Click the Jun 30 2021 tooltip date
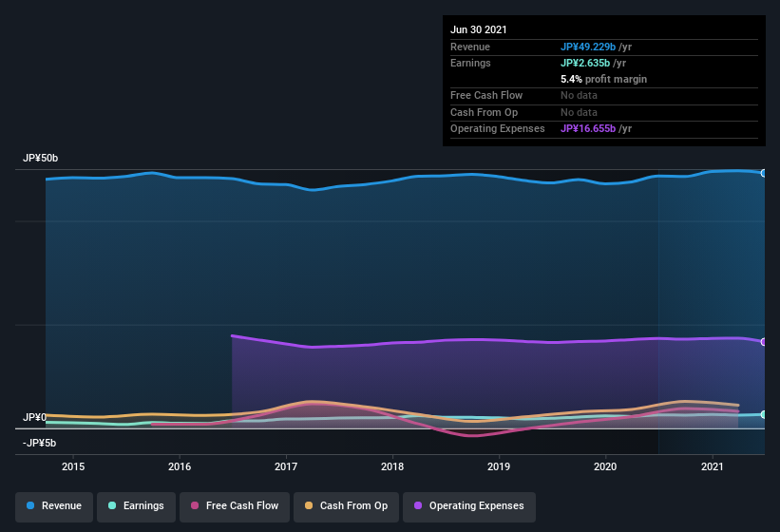Image resolution: width=780 pixels, height=532 pixels. pos(479,29)
